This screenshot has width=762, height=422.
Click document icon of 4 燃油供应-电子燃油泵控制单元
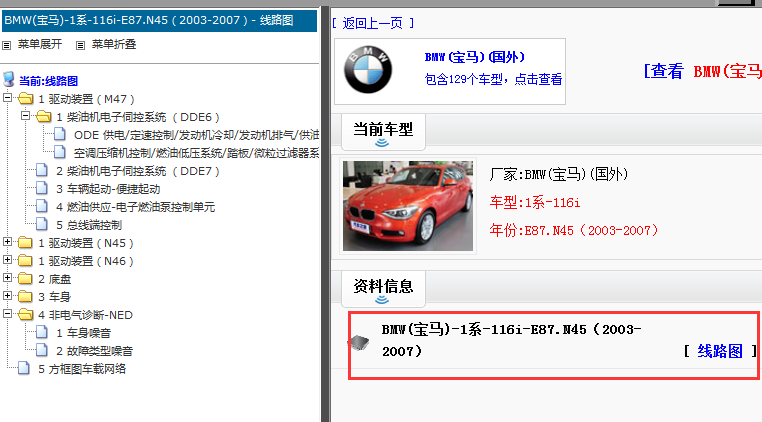coord(42,206)
